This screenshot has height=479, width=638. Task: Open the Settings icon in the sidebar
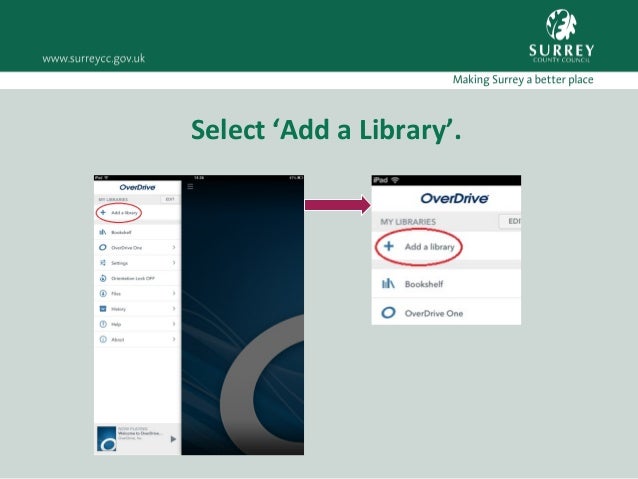(x=103, y=263)
